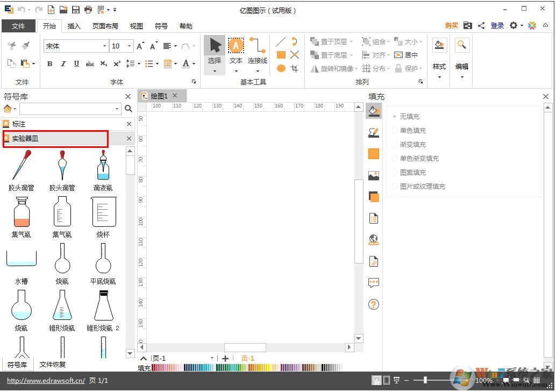
Task: Select the 渐变填充 radio option
Action: click(x=395, y=144)
